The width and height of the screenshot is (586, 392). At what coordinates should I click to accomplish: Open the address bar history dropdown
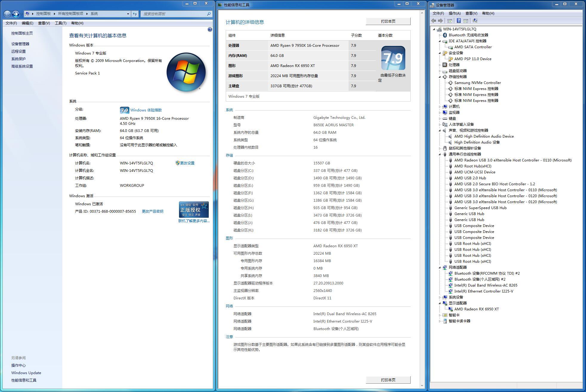pyautogui.click(x=128, y=14)
